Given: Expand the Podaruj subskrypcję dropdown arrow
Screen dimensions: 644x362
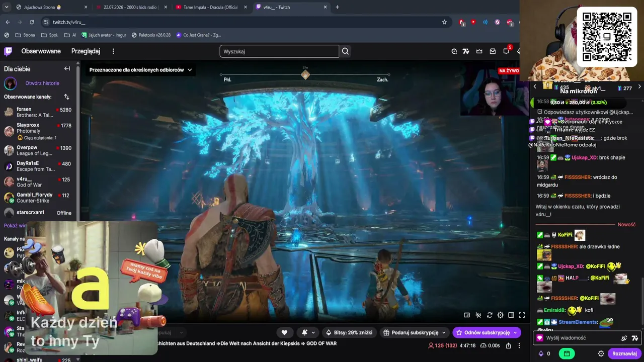Looking at the screenshot, I should (x=444, y=332).
